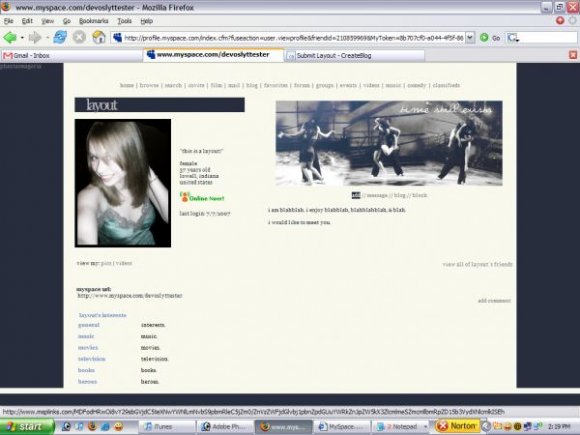
Task: Click the events navigation link
Action: (348, 85)
